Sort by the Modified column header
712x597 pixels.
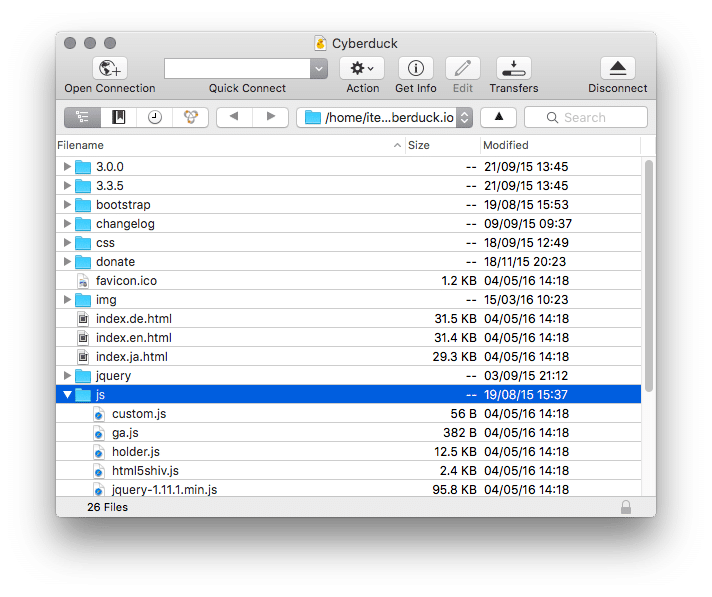[x=560, y=145]
